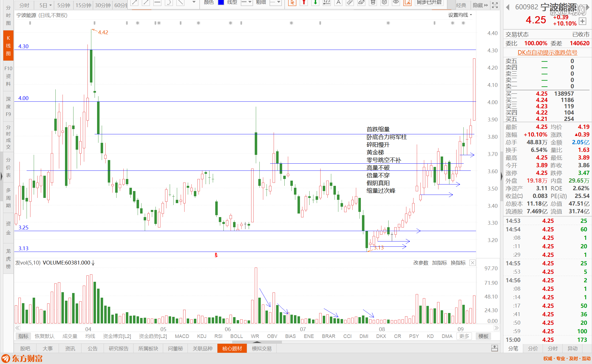Select the ruler measure tool
Image resolution: width=592 pixels, height=364 pixels.
[x=350, y=3]
